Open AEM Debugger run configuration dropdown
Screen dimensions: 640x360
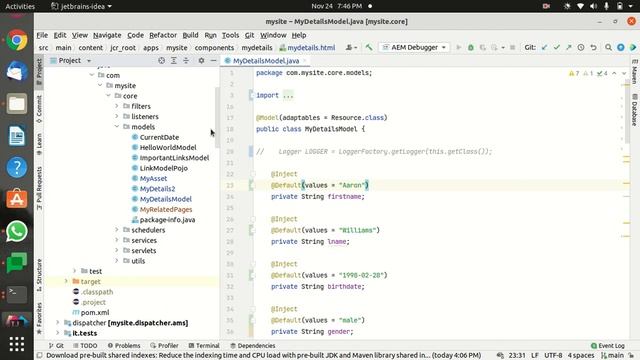tap(414, 47)
